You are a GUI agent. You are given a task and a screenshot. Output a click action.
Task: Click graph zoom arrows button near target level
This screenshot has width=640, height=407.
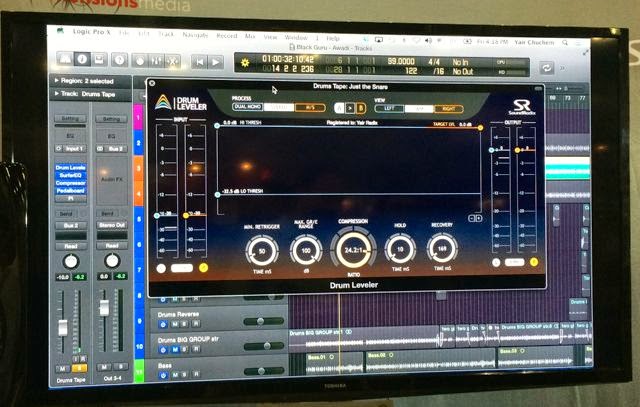pyautogui.click(x=475, y=218)
